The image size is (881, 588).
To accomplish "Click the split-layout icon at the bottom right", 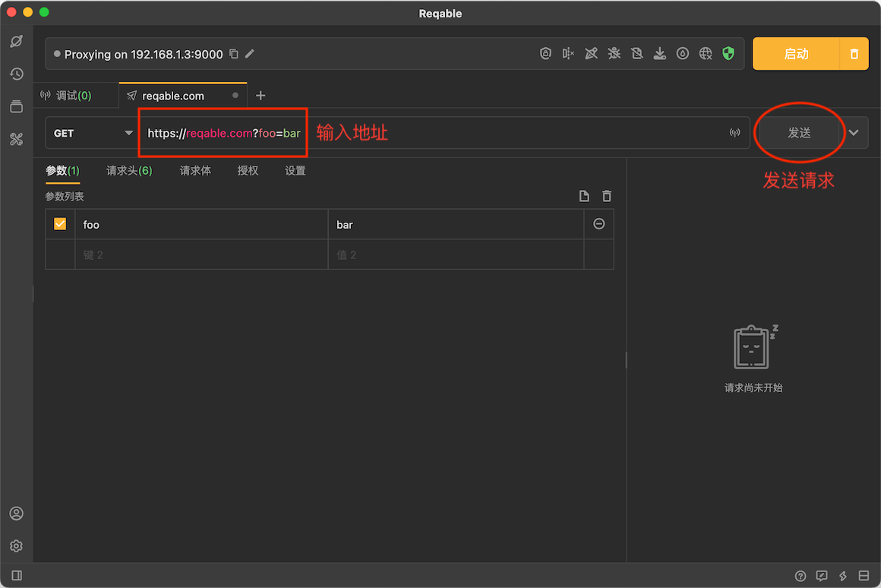I will pyautogui.click(x=864, y=576).
